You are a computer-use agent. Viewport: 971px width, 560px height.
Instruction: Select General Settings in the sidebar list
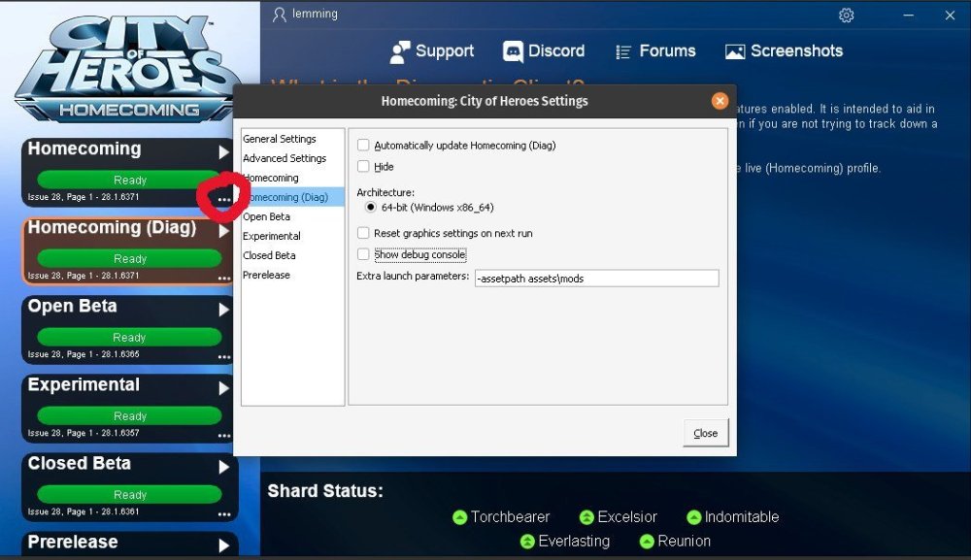(x=280, y=139)
